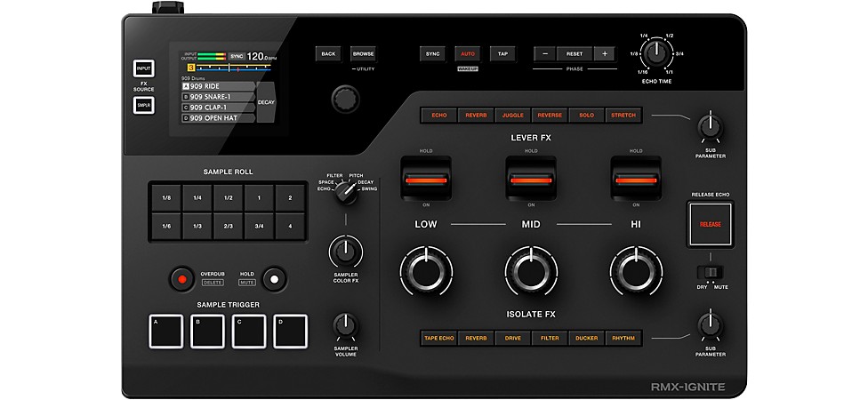Viewport: 868px width, 400px height.
Task: Click the phase plus button
Action: [605, 53]
